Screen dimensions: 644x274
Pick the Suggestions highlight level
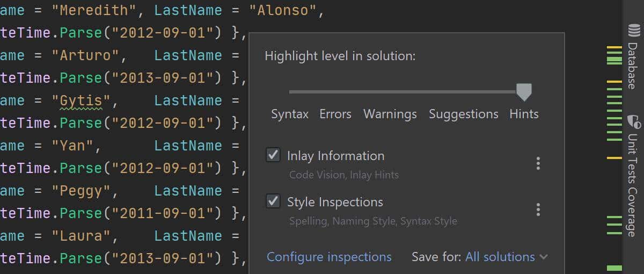point(464,114)
